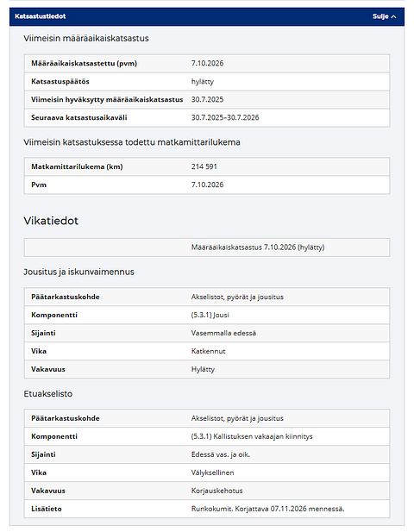
Task: Select inspection decision value hylätty
Action: tap(203, 82)
